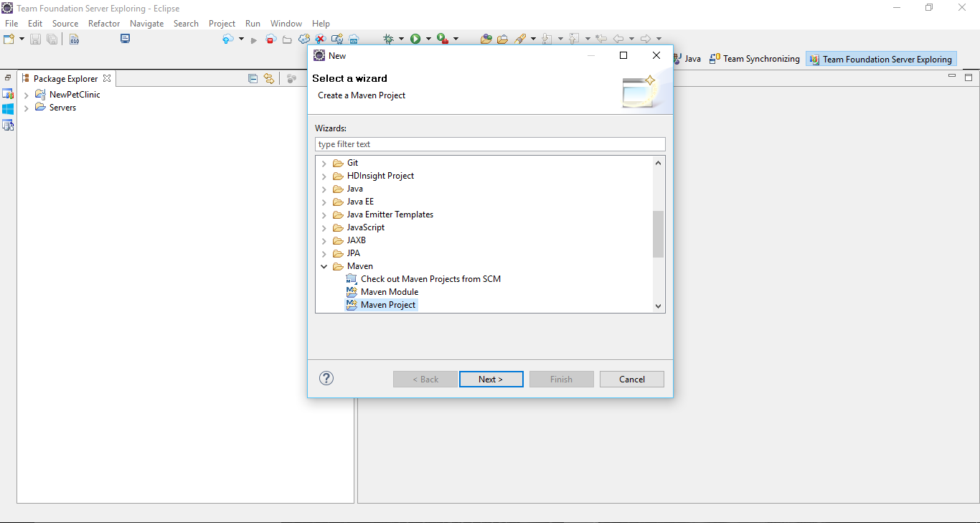
Task: Select Maven Project wizard
Action: point(381,305)
